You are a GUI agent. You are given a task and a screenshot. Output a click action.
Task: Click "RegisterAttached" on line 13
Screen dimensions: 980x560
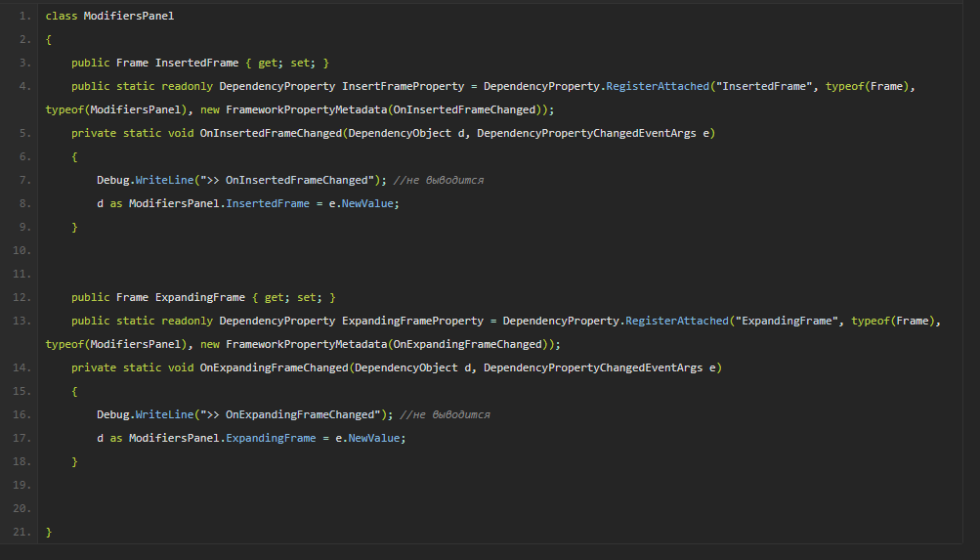pyautogui.click(x=677, y=321)
